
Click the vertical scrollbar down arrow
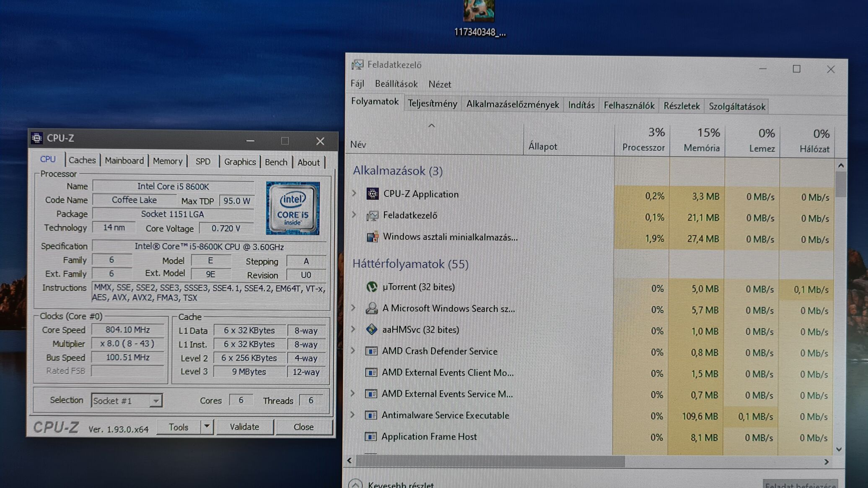[839, 449]
